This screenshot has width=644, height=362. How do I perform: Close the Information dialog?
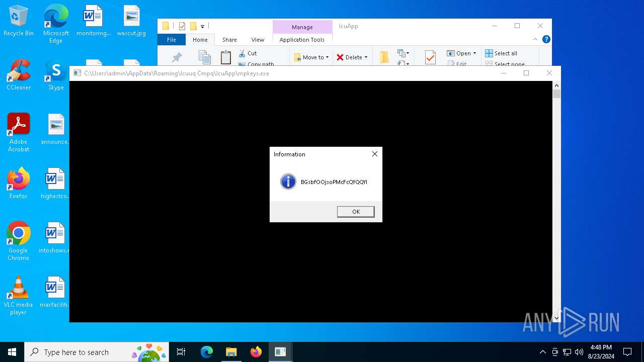374,154
